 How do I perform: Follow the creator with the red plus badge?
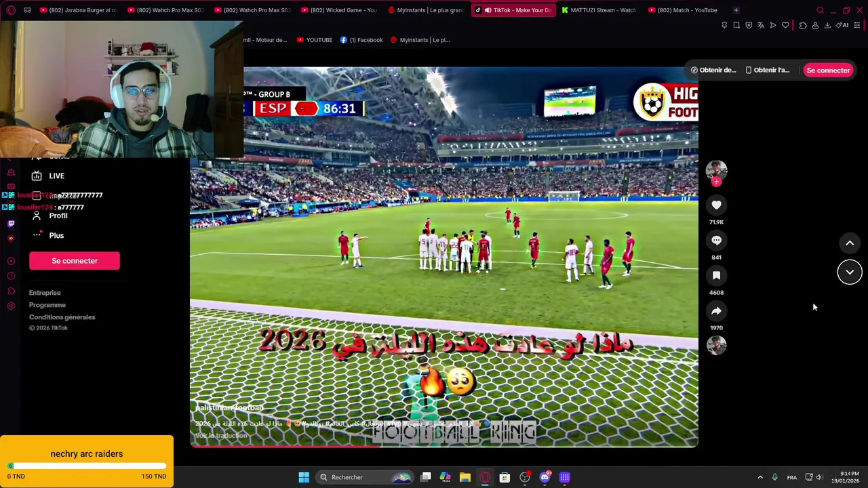tap(716, 182)
